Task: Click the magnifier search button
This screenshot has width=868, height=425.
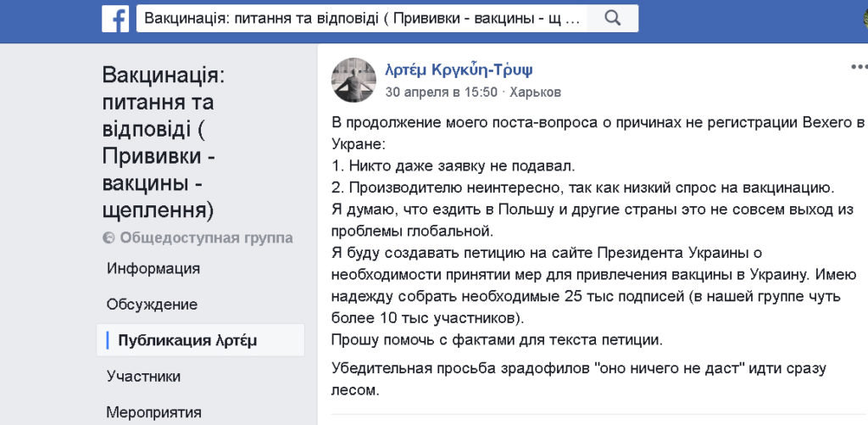Action: 612,19
